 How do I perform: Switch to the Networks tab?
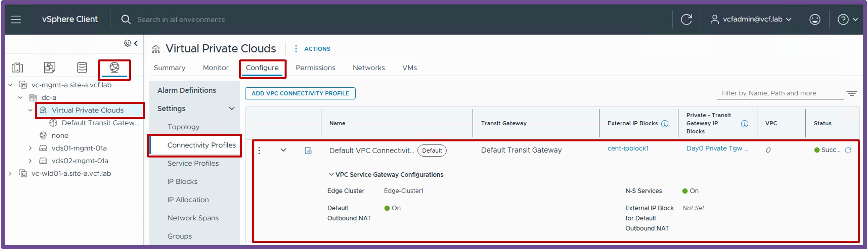[369, 68]
